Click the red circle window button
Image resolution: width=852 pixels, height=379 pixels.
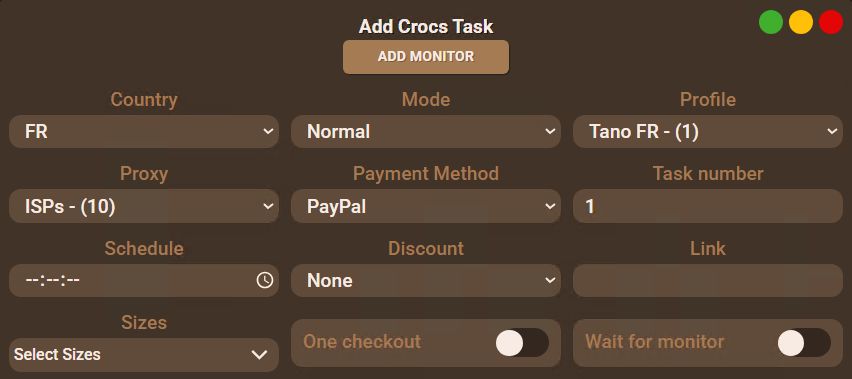(x=831, y=22)
